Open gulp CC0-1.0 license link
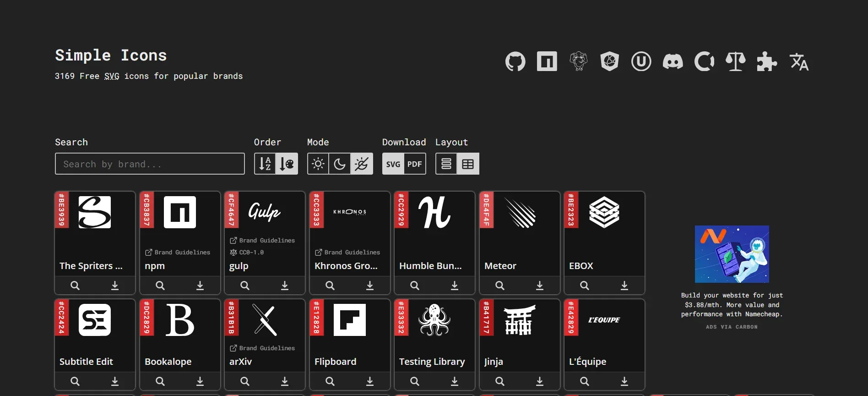Screen dimensions: 868x396 coord(247,253)
